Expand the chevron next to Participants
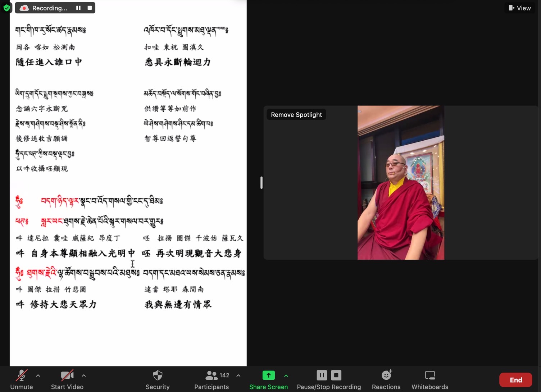Screen dimensions: 541x392 238,375
